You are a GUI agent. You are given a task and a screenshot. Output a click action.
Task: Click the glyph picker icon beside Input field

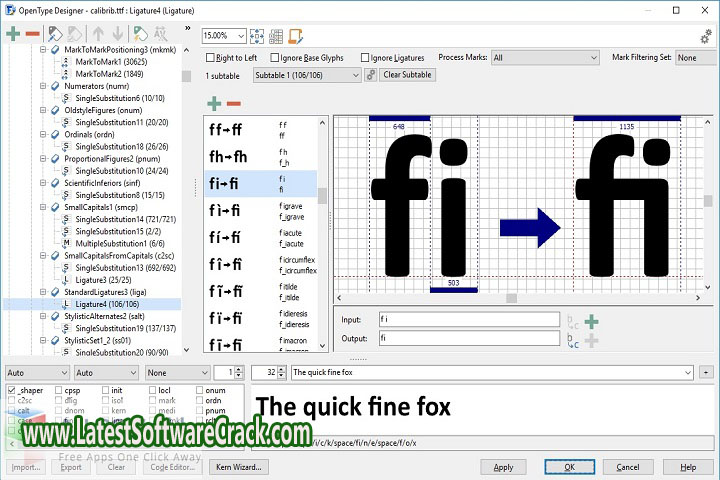[x=573, y=321]
